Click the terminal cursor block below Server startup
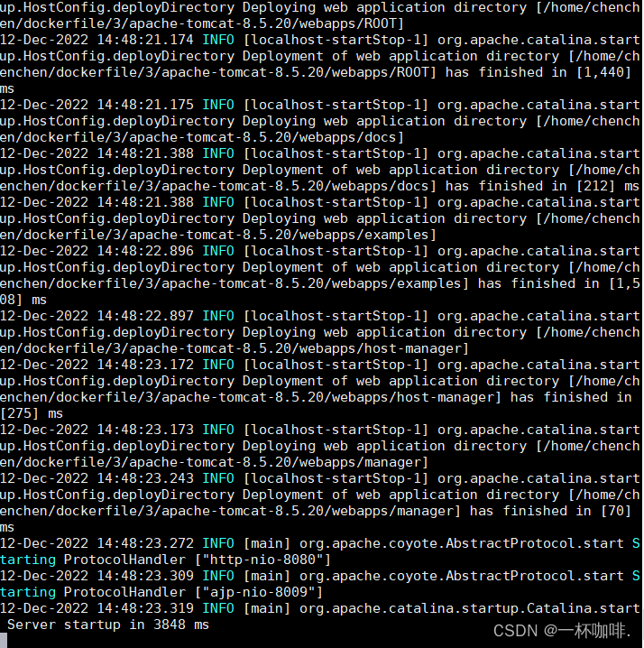Image resolution: width=644 pixels, height=648 pixels. (4, 641)
